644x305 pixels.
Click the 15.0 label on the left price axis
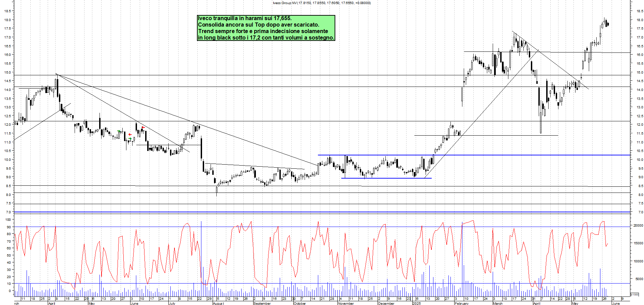[7, 72]
